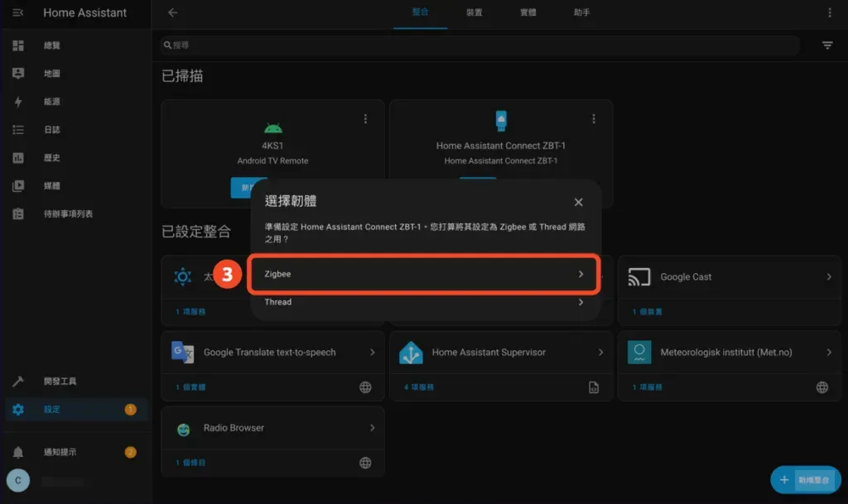Image resolution: width=848 pixels, height=504 pixels.
Task: Open the History (歷史) sidebar icon
Action: click(x=17, y=157)
